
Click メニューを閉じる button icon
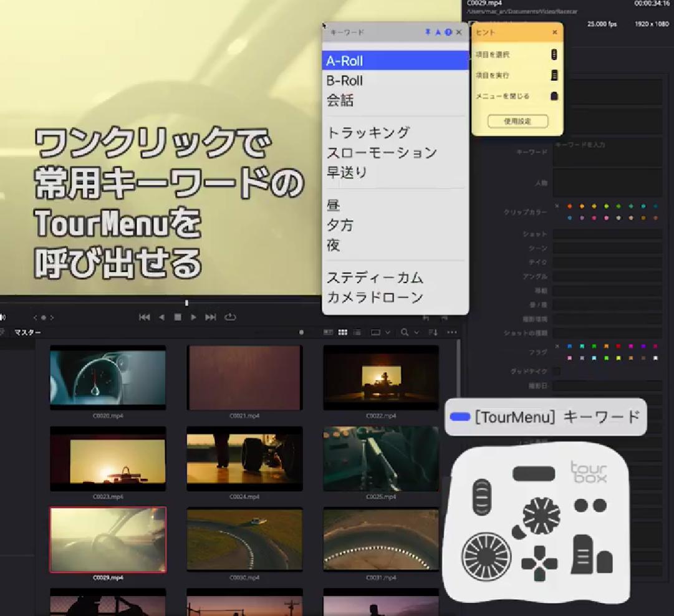pos(554,96)
